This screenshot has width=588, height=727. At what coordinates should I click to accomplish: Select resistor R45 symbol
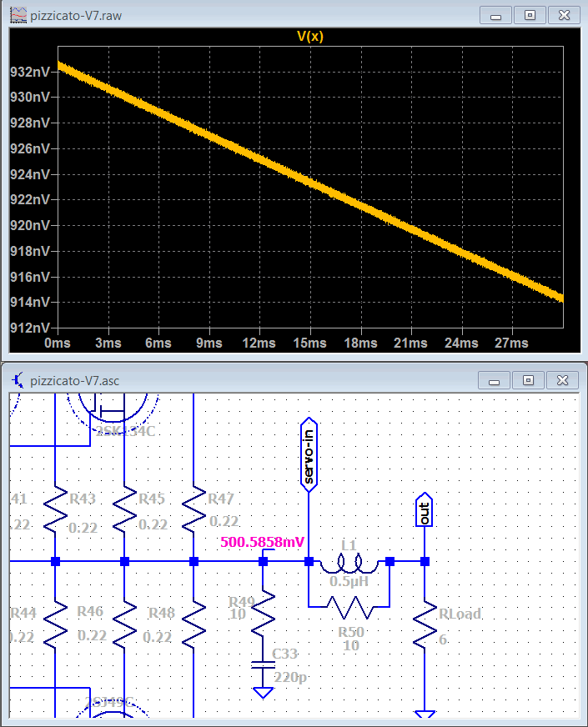pos(125,509)
